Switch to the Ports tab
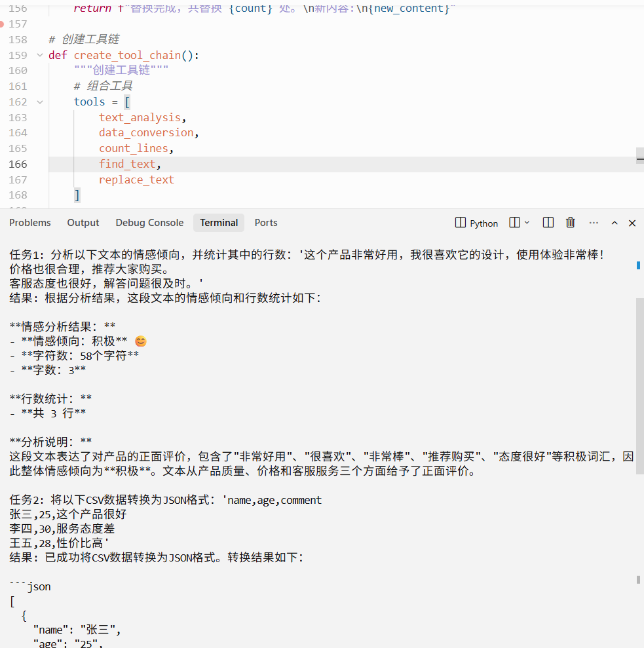This screenshot has width=644, height=648. (x=266, y=223)
